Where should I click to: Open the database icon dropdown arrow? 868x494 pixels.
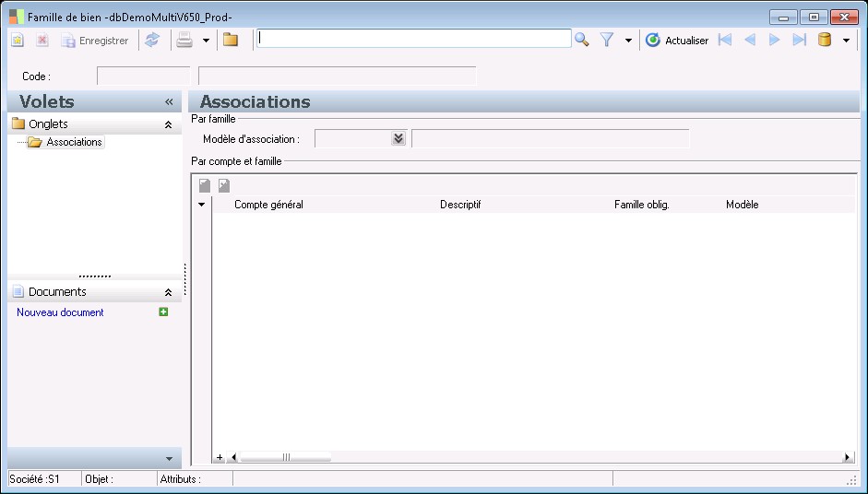point(846,41)
